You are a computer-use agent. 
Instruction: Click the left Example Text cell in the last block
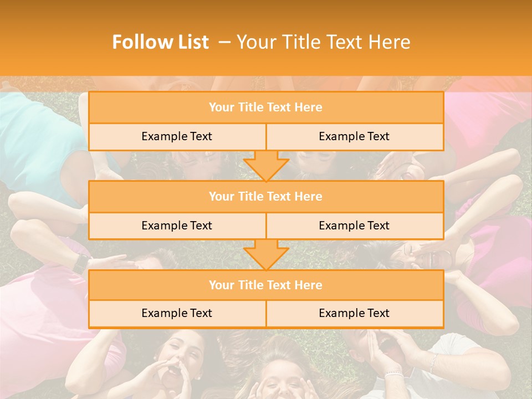point(177,314)
